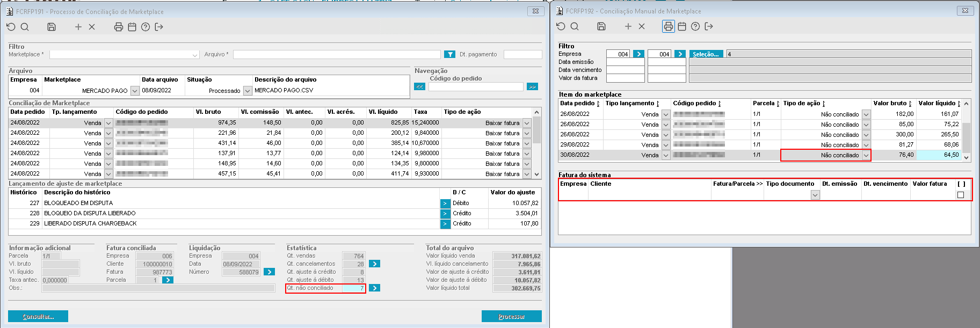Click print icon in FCRFP191 toolbar

119,27
